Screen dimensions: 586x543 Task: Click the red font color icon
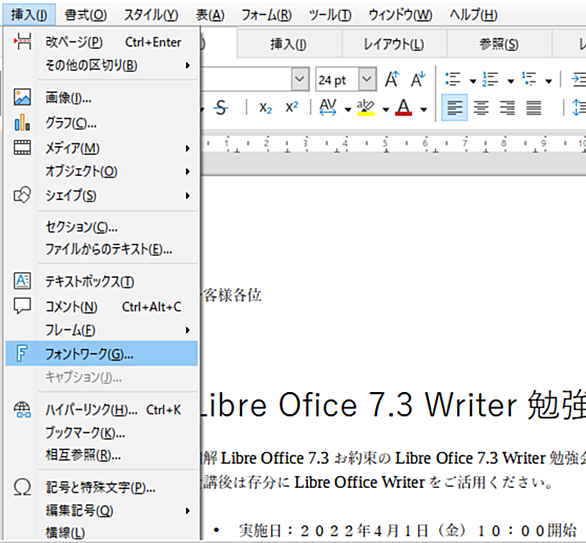click(404, 108)
